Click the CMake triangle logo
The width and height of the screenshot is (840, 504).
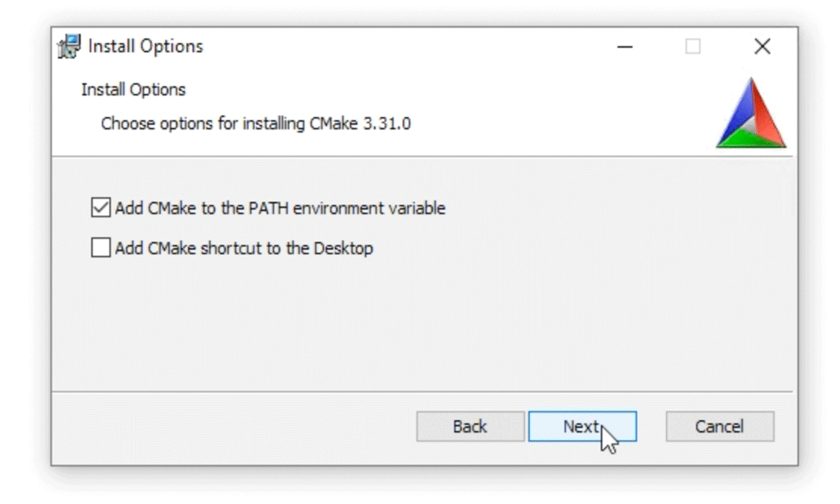[751, 113]
